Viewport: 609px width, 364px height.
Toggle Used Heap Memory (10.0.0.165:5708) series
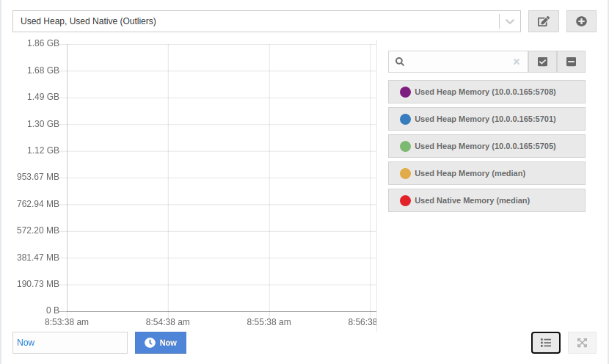click(x=486, y=92)
